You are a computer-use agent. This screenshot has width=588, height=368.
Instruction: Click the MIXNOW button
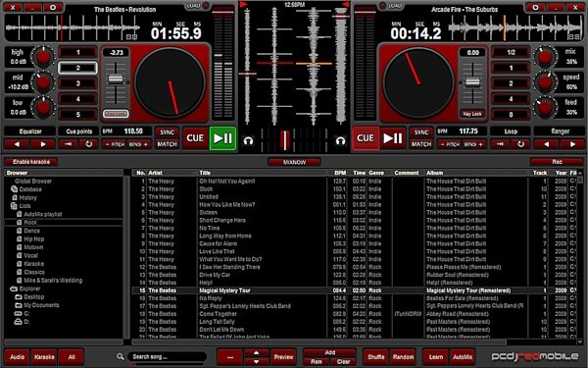(294, 162)
